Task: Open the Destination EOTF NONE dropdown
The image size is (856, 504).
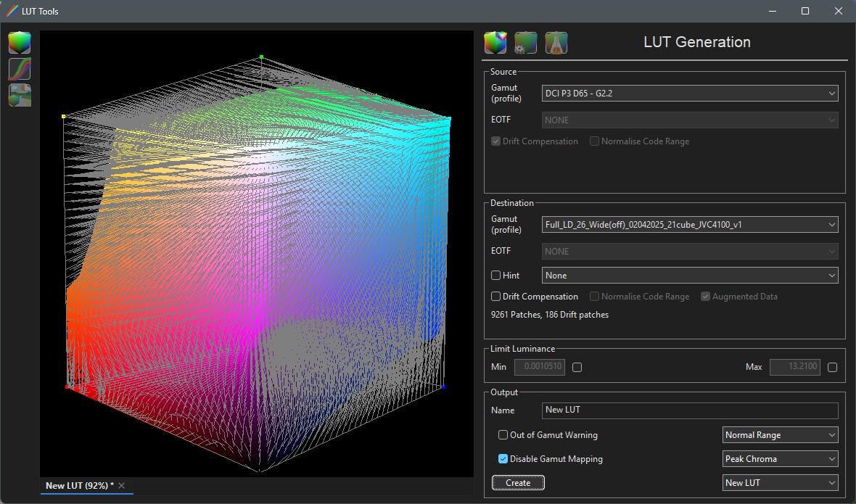Action: [x=689, y=252]
